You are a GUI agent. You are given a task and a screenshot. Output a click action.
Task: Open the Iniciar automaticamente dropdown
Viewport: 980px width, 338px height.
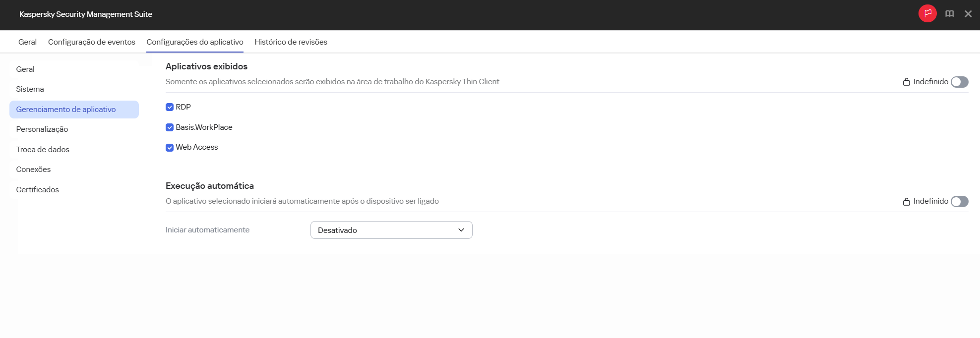click(x=391, y=230)
